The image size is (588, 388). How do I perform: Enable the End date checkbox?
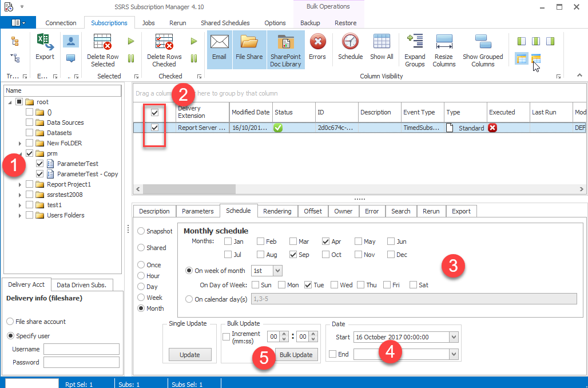[333, 354]
